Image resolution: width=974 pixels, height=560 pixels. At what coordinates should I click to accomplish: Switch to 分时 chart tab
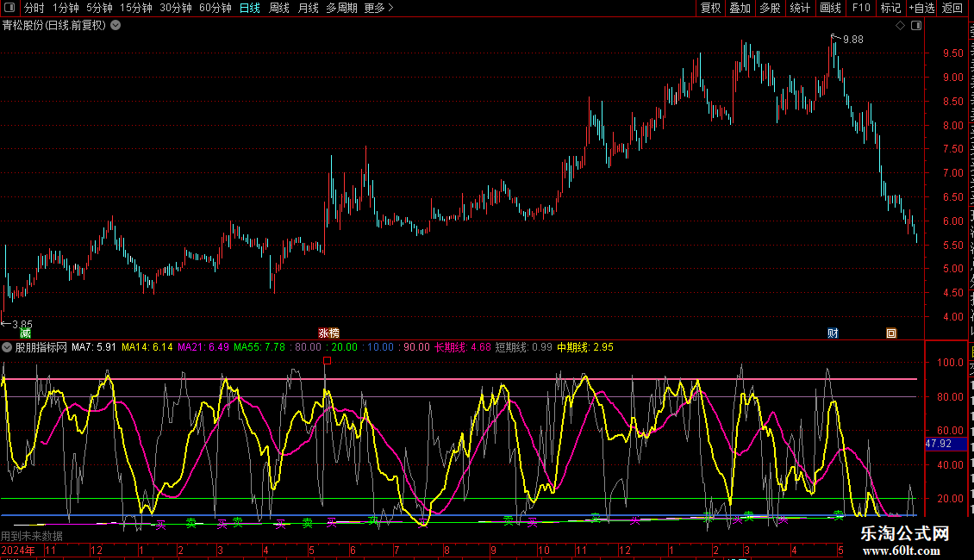[34, 8]
